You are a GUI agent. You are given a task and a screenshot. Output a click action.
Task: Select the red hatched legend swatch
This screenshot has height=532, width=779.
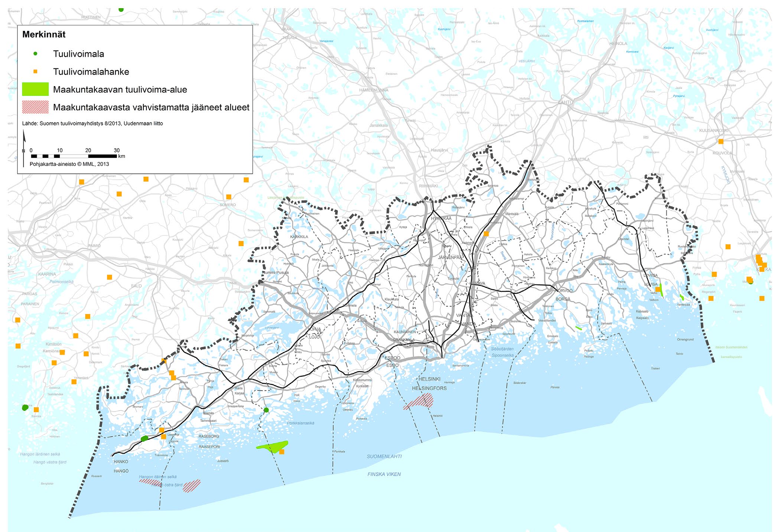[x=35, y=107]
